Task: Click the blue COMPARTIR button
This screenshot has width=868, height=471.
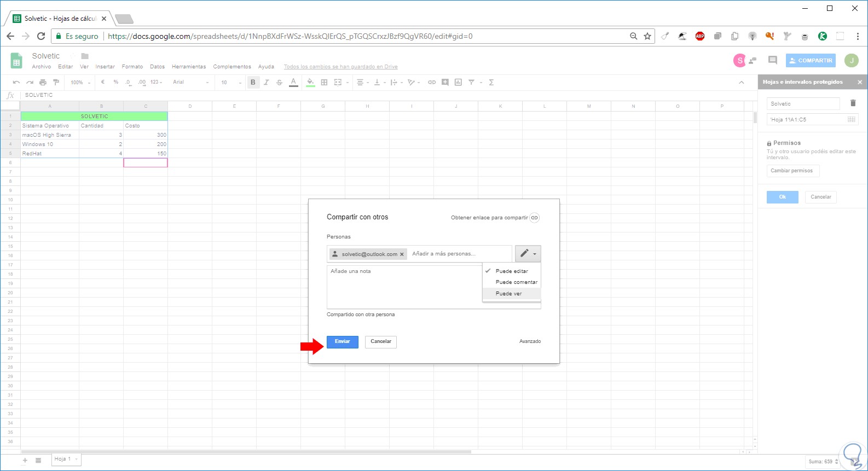Action: pos(811,61)
